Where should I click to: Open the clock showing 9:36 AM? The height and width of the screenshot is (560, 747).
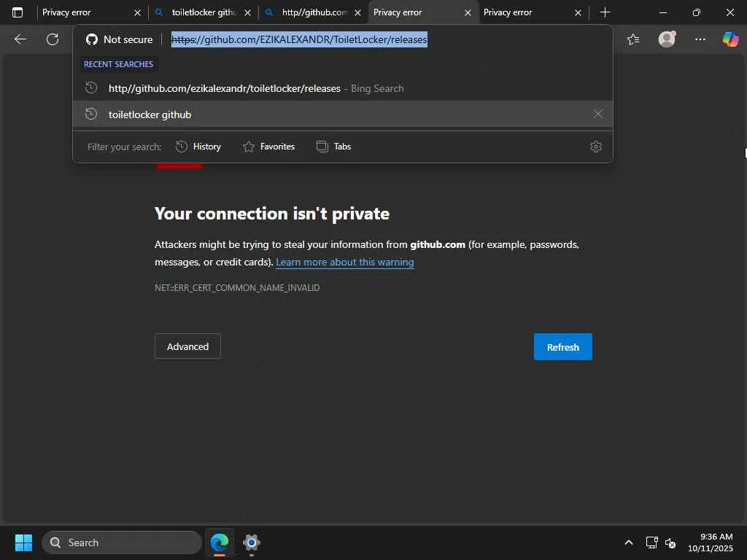point(711,542)
